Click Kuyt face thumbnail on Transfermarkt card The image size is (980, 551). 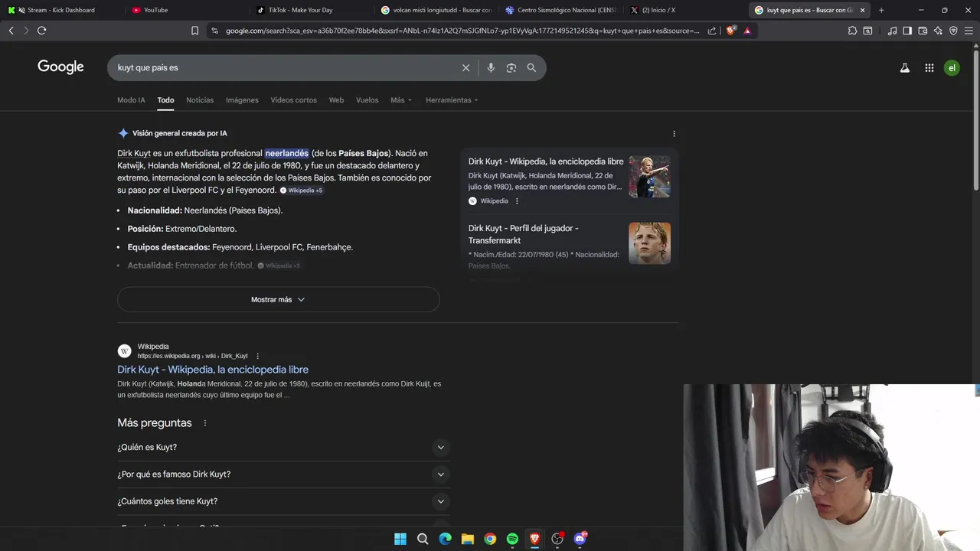[x=649, y=243]
